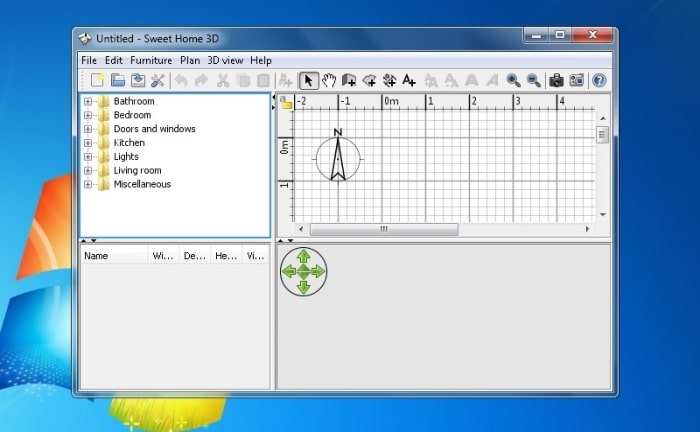The image size is (700, 432).
Task: Select the Kitchen folder label
Action: tap(129, 143)
